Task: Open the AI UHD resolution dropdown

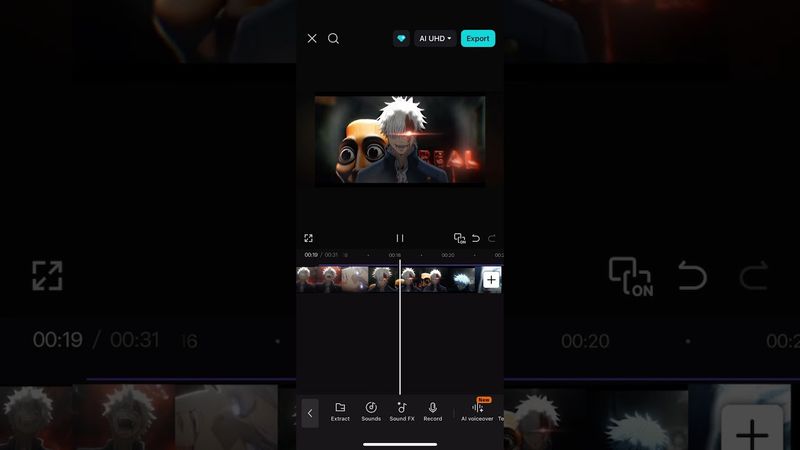Action: [435, 38]
